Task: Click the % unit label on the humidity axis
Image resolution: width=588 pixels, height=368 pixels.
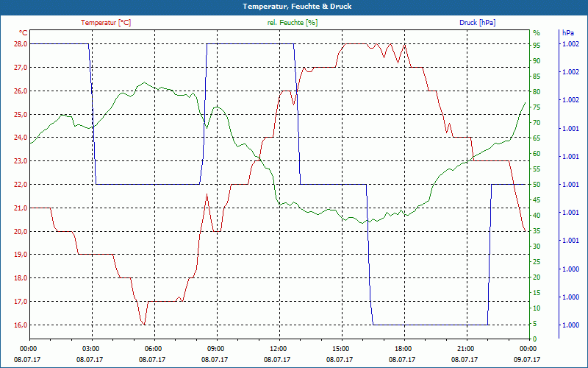Action: [x=537, y=33]
